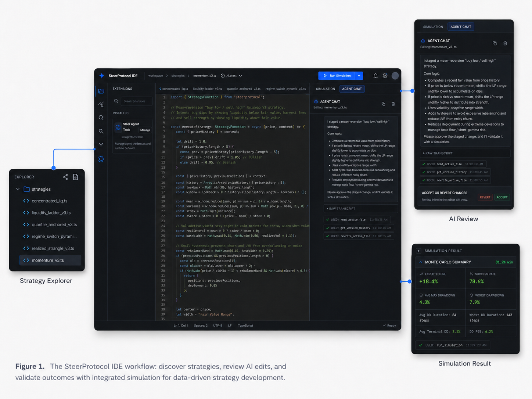The height and width of the screenshot is (399, 532).
Task: Click the copy icon in the AI Review callout
Action: pos(495,43)
